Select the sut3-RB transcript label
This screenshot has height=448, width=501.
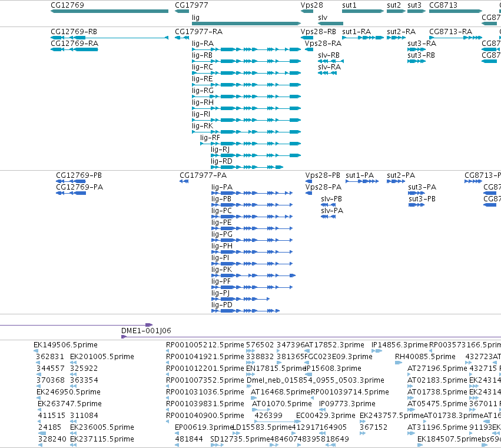coord(421,55)
